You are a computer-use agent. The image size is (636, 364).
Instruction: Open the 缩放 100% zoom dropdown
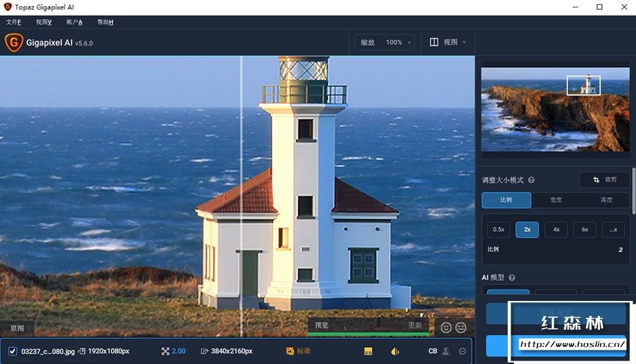click(386, 42)
